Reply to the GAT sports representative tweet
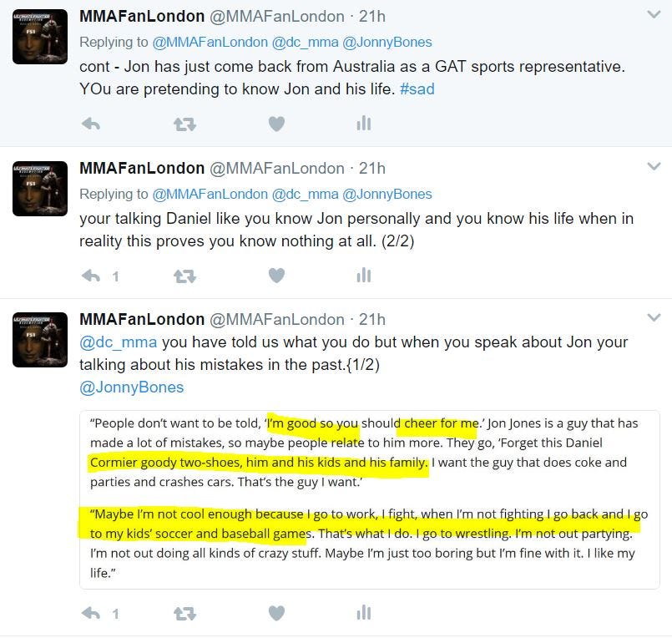Viewport: 672px width, 638px height. pyautogui.click(x=91, y=124)
